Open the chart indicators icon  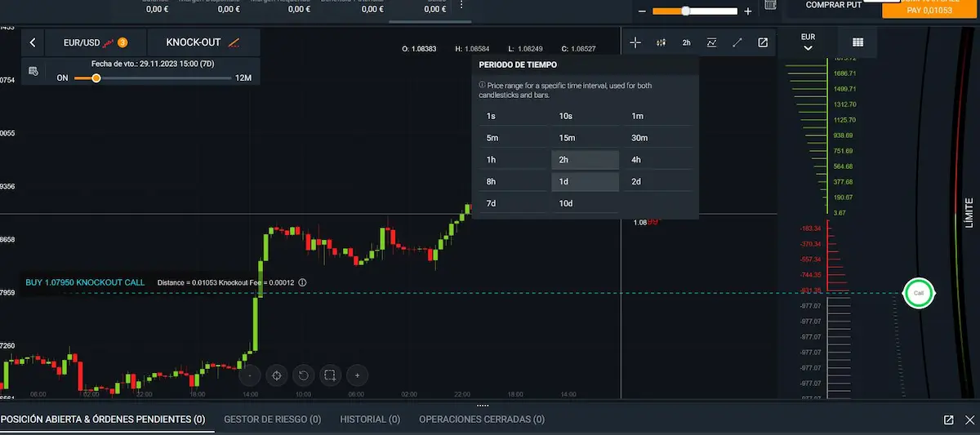712,42
